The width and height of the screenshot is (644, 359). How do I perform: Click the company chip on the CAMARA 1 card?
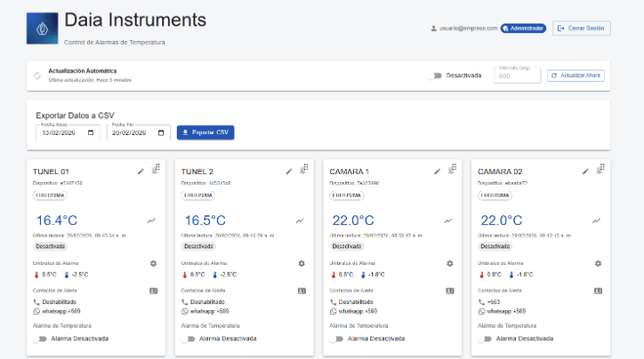click(347, 195)
